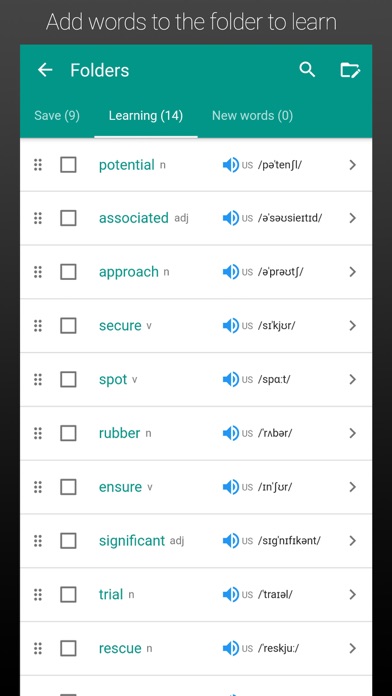
Task: Play audio speaker for rubber
Action: [x=231, y=433]
